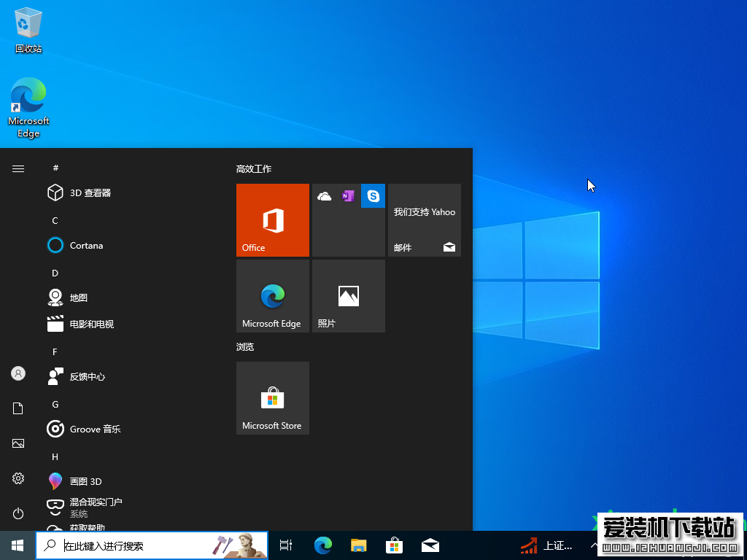747x560 pixels.
Task: Open Settings gear in Start sidebar
Action: tap(18, 478)
